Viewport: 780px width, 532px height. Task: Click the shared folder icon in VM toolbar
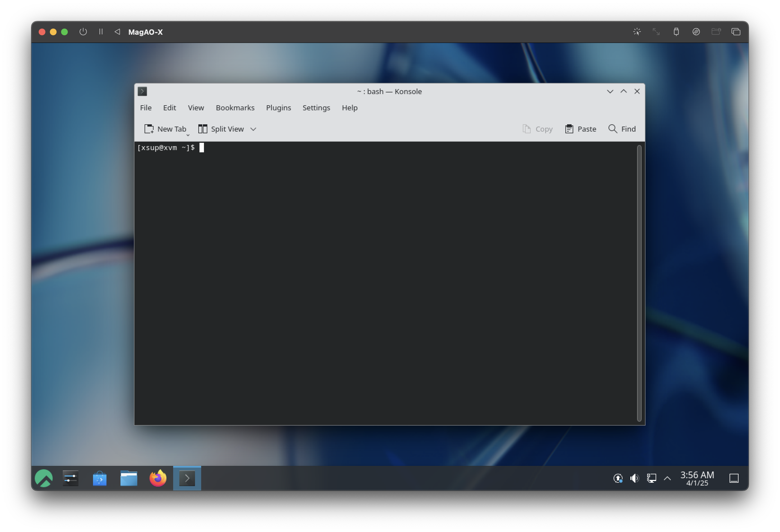click(x=716, y=32)
